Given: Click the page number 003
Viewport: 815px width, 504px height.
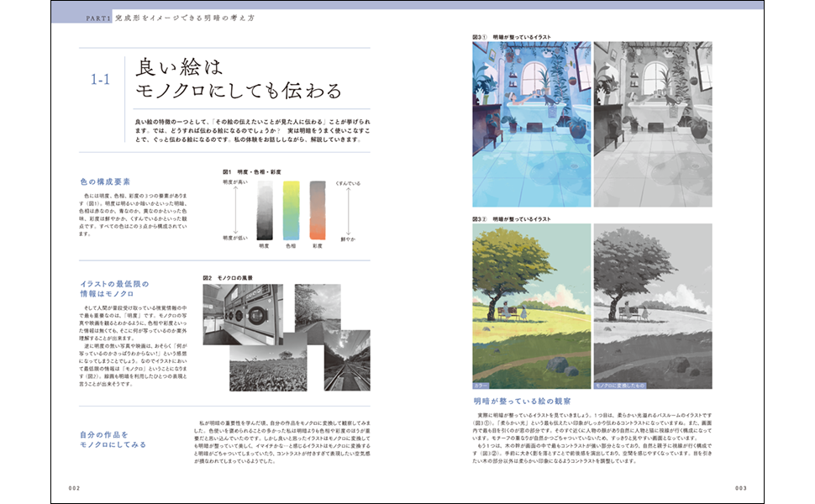Looking at the screenshot, I should point(741,488).
